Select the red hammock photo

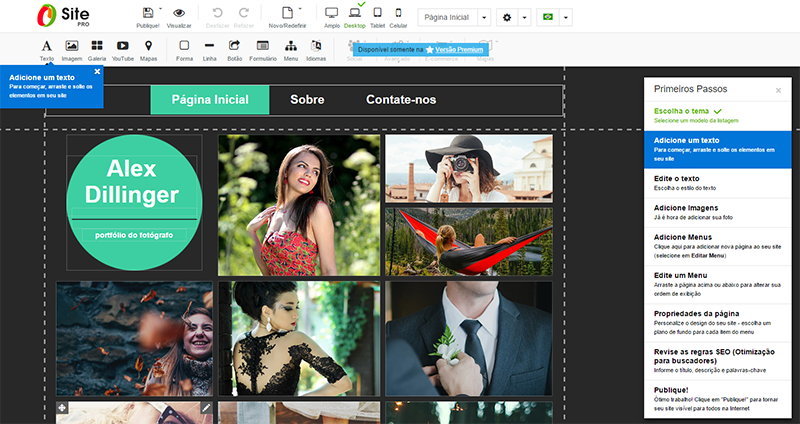469,241
